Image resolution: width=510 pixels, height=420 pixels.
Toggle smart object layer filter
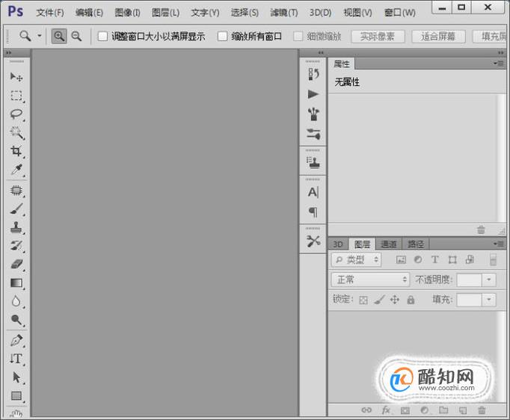tap(470, 260)
